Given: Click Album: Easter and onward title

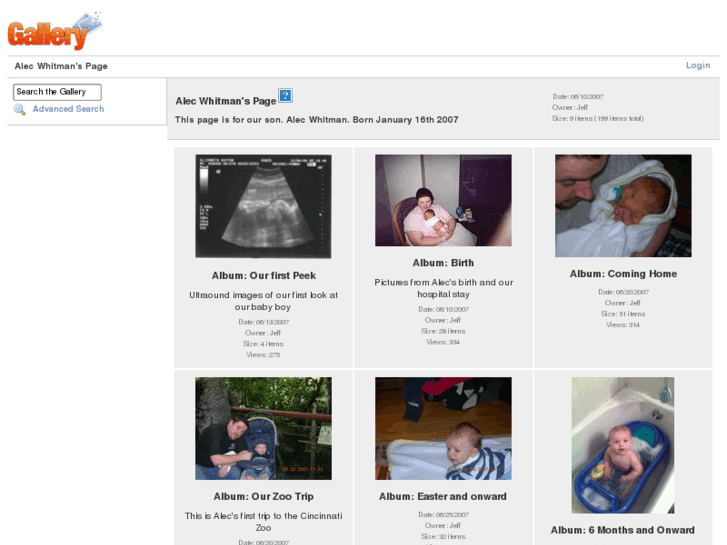Looking at the screenshot, I should point(443,496).
